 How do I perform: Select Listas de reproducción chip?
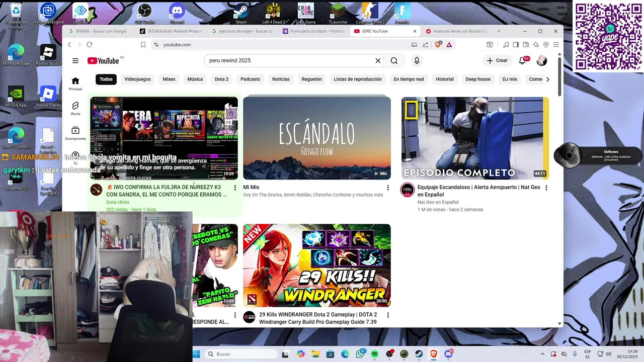pyautogui.click(x=358, y=79)
